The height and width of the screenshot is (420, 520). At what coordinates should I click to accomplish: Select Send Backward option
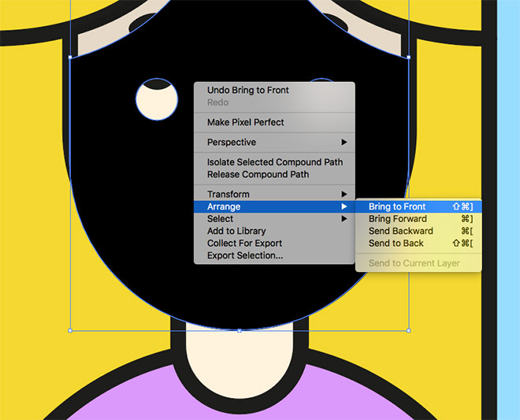tap(418, 231)
